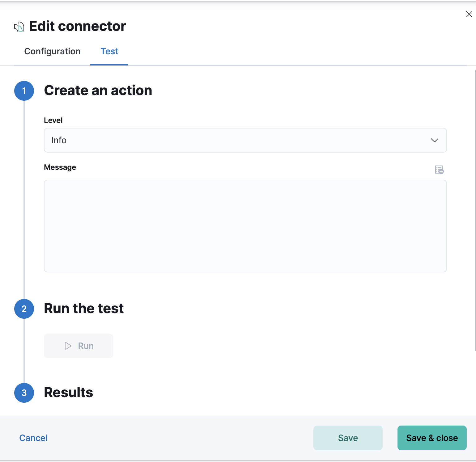
Task: Click the step 1 circle badge
Action: 24,91
